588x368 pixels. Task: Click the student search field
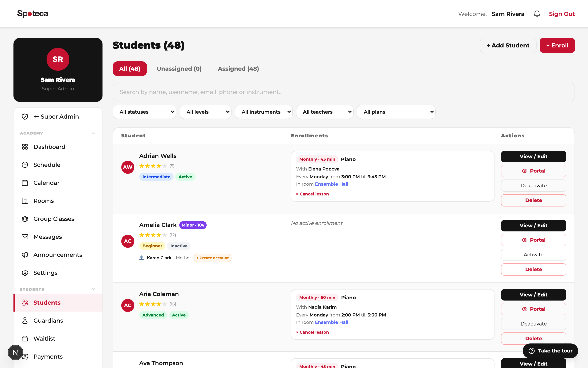pos(344,92)
